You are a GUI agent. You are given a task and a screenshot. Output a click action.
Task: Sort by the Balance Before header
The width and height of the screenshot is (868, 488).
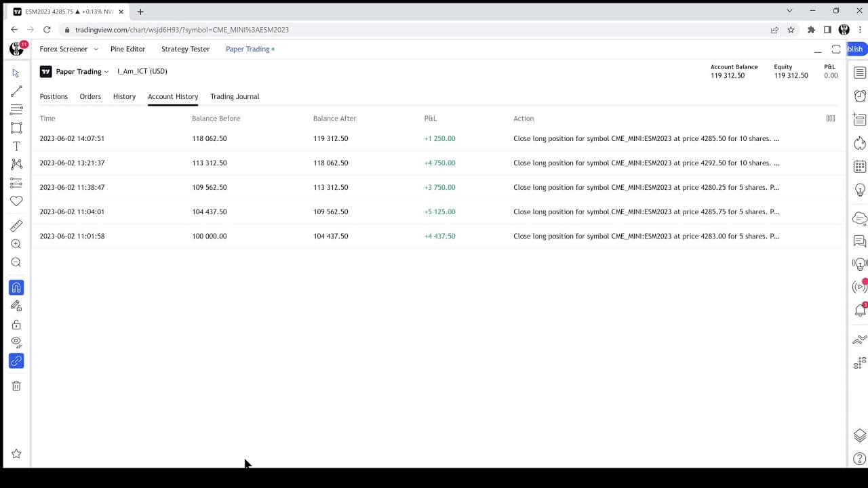coord(216,118)
